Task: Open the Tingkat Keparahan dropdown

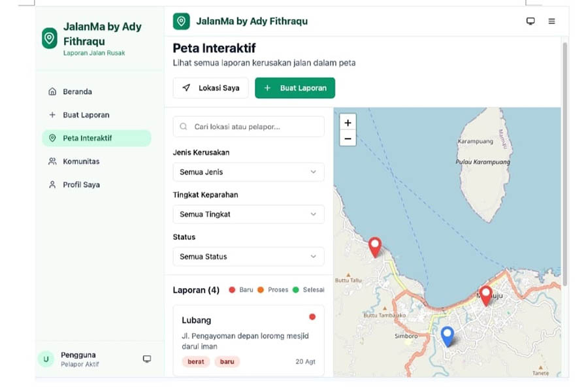Action: pos(248,214)
